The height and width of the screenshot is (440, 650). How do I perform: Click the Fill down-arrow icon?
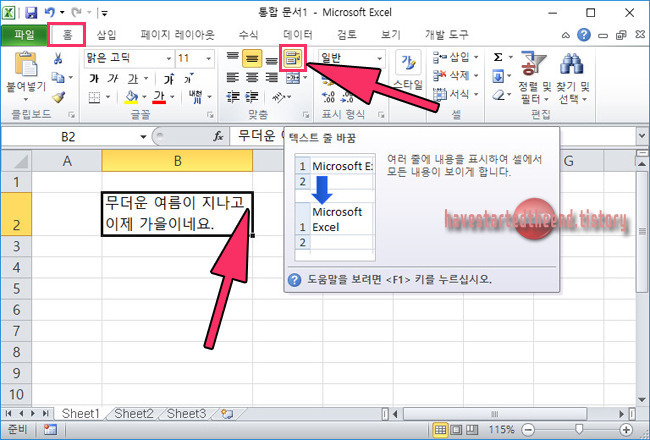(498, 76)
